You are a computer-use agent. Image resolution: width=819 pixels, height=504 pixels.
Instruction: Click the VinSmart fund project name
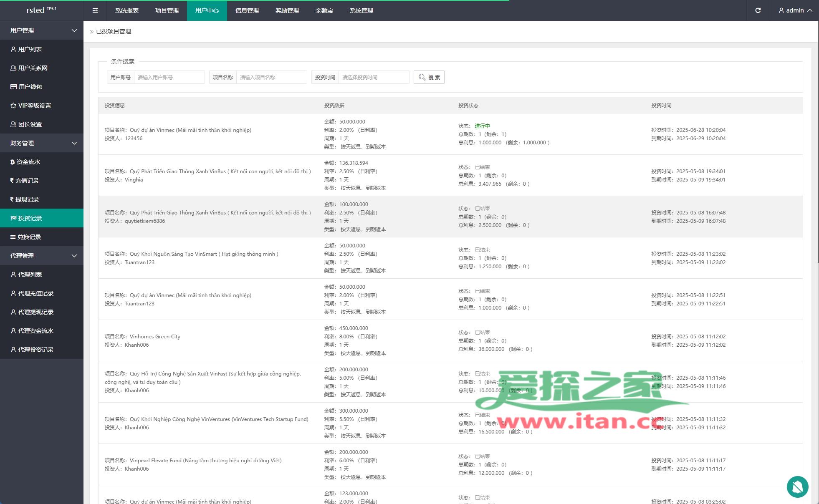click(204, 254)
